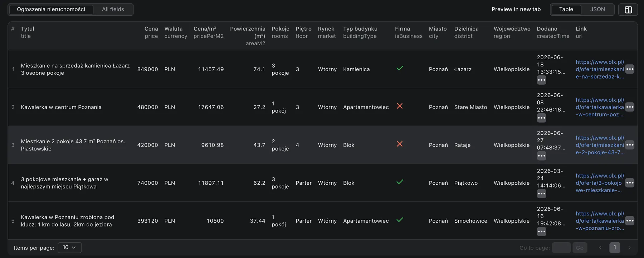Switch view to JSON
644x258 pixels.
pos(597,9)
